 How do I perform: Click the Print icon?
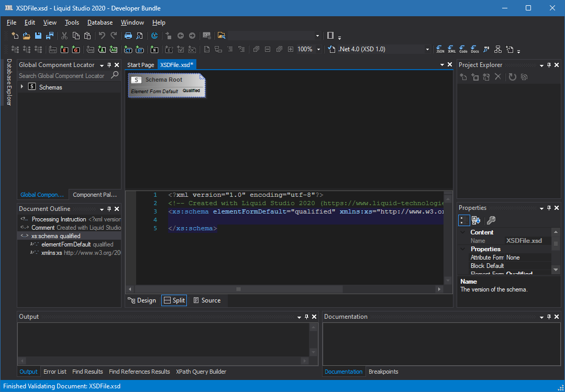click(128, 36)
